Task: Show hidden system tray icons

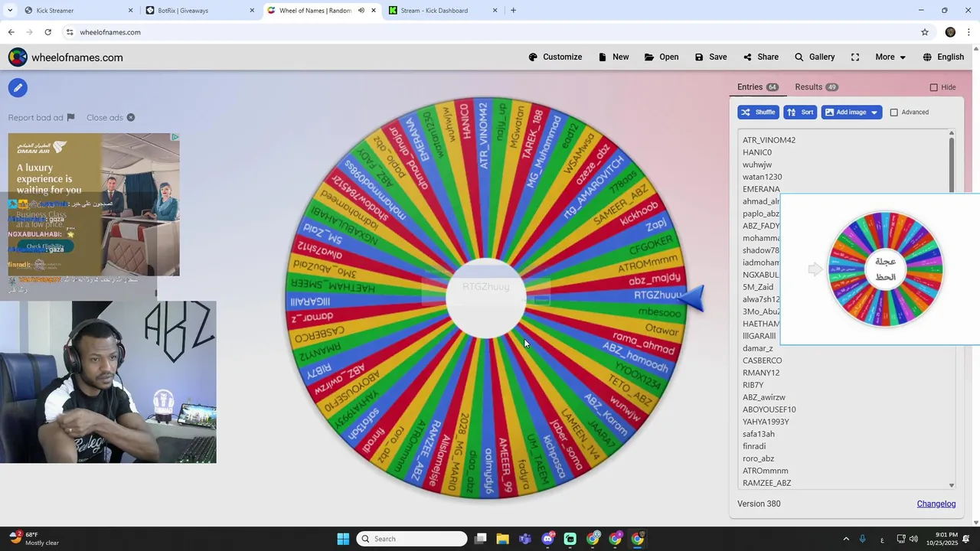Action: coord(846,539)
